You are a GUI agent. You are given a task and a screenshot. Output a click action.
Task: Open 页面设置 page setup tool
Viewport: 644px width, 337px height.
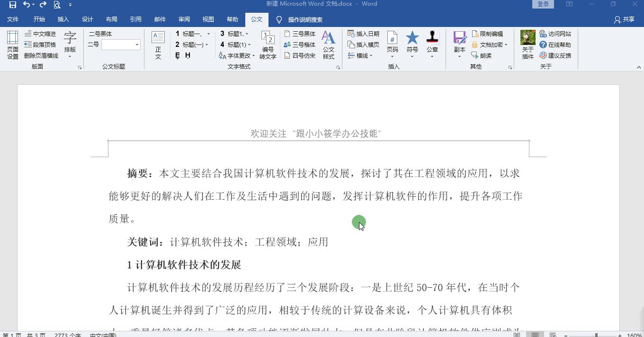point(12,44)
